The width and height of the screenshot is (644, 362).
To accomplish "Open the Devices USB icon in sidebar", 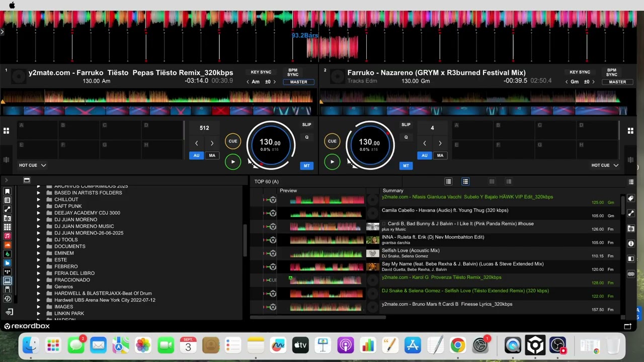I will 7,290.
